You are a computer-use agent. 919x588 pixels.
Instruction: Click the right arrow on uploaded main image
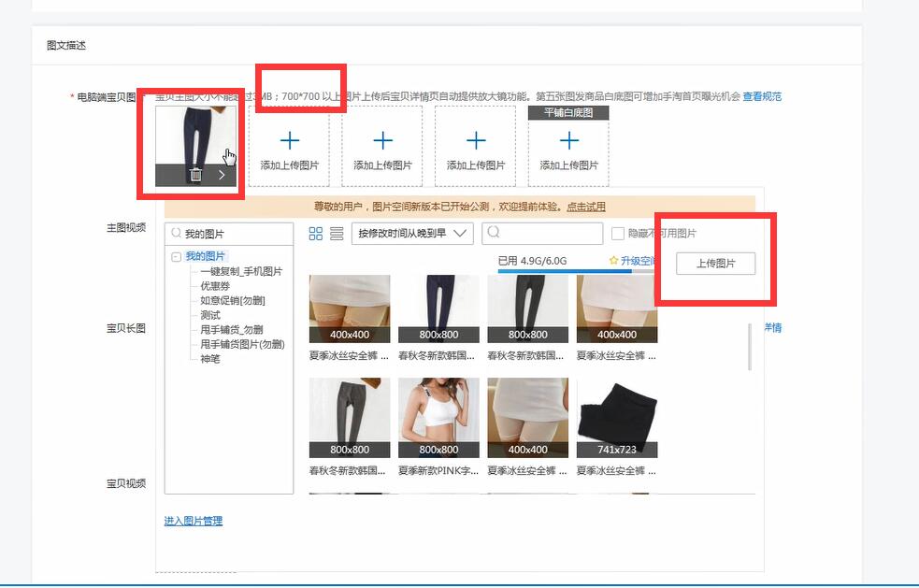222,175
